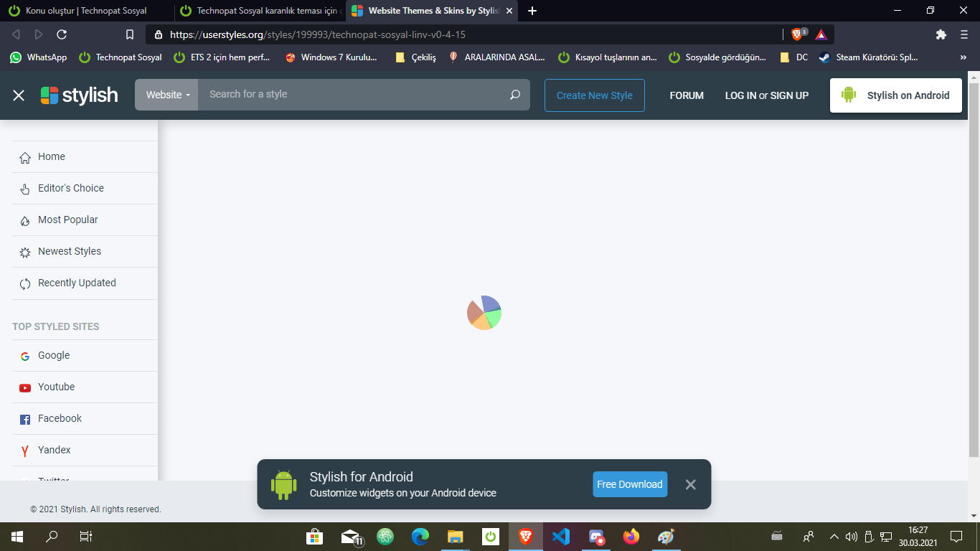Open the "Kısayol tuşlarının an..." bookmark

tap(608, 57)
